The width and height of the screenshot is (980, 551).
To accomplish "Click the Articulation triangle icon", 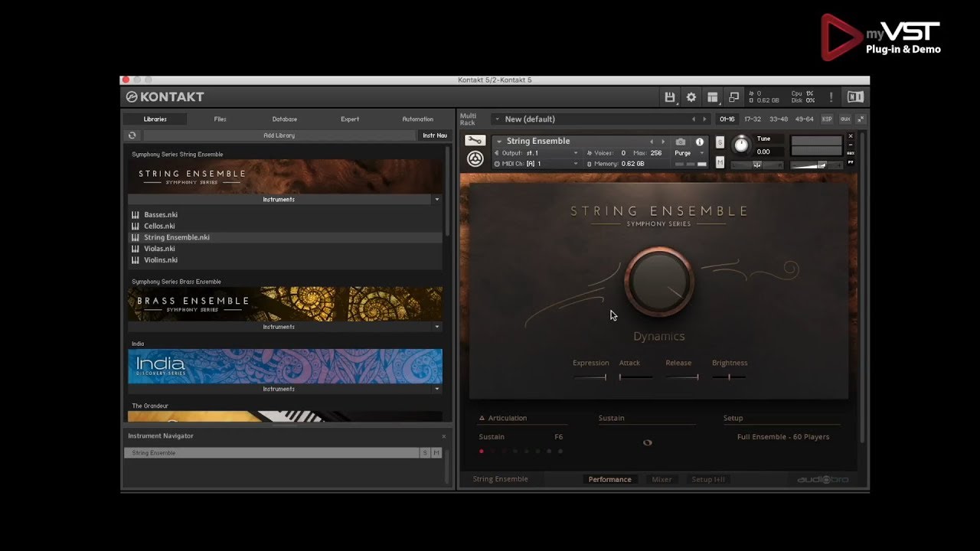I will click(482, 418).
